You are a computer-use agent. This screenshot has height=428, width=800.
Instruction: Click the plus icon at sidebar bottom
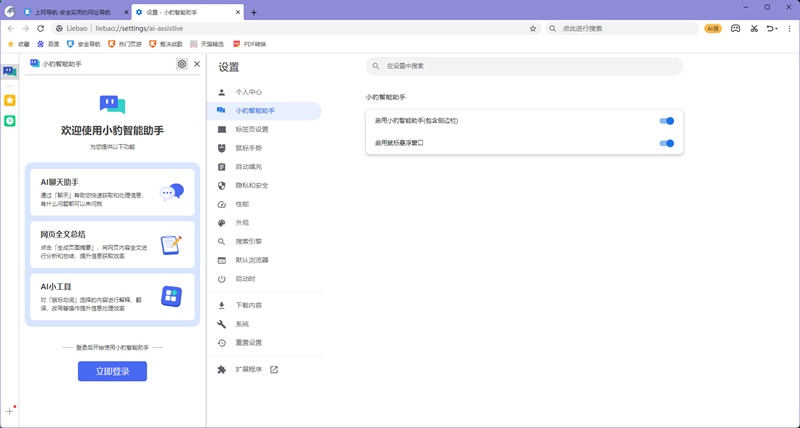click(x=10, y=411)
